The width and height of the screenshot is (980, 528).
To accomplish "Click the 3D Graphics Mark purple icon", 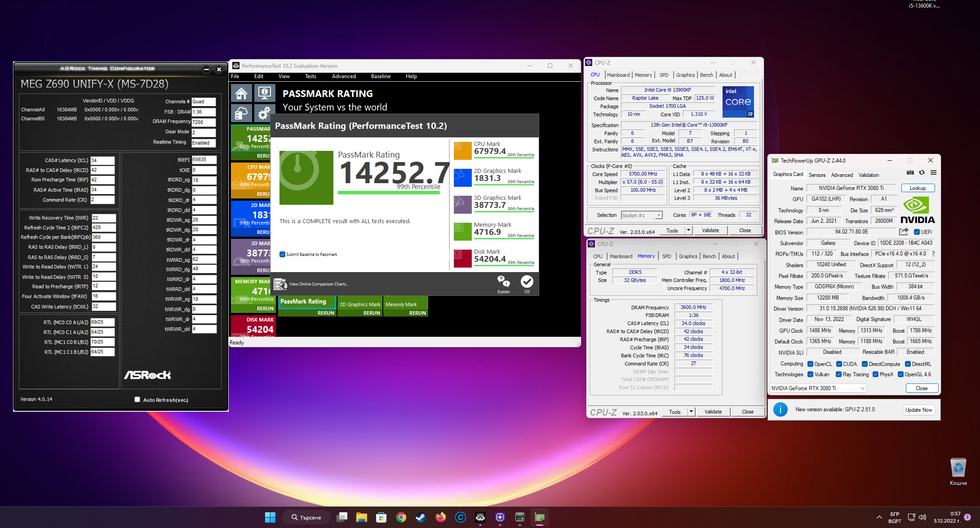I will (462, 205).
